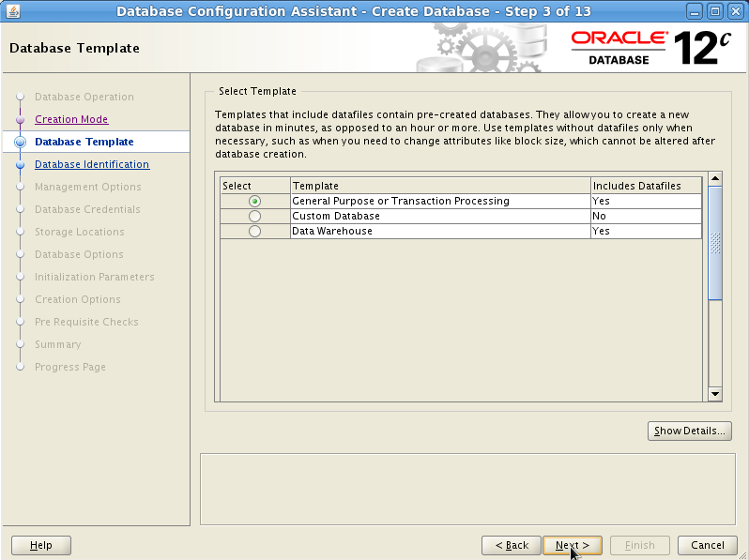Click the Creation Options step label

pyautogui.click(x=77, y=299)
